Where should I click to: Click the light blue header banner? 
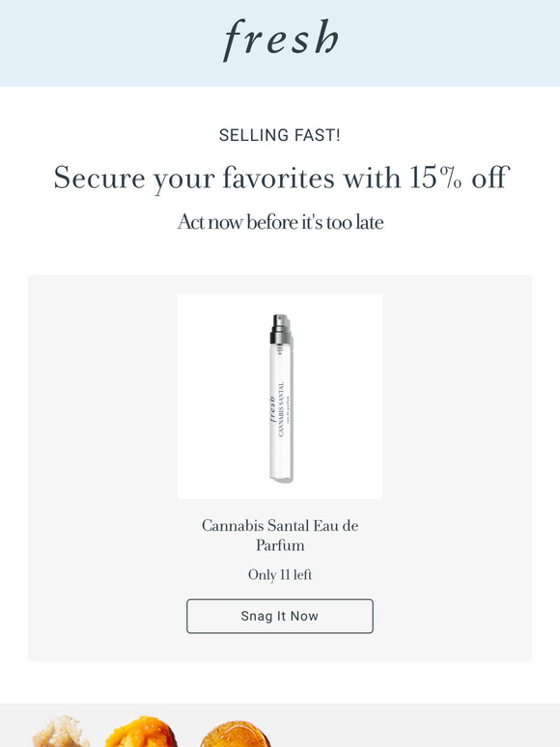[280, 43]
